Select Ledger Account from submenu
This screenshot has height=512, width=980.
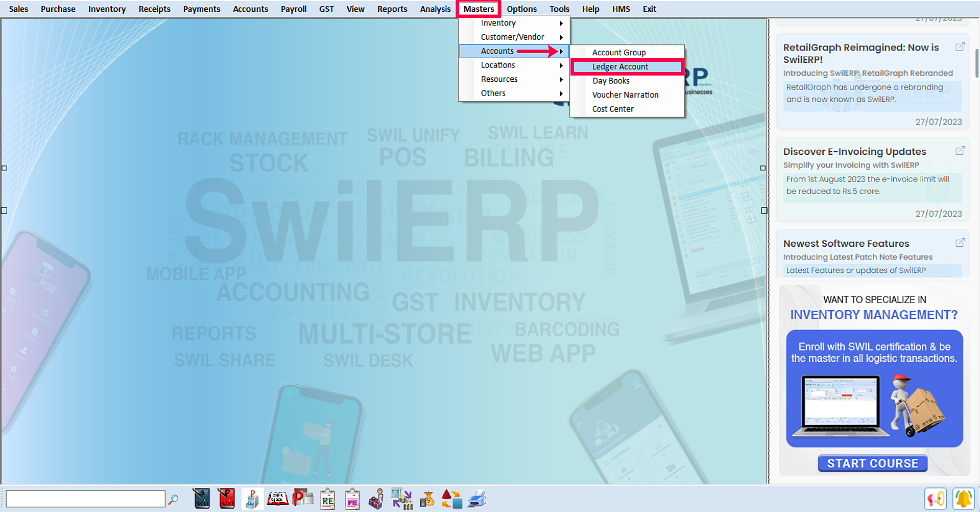coord(627,66)
